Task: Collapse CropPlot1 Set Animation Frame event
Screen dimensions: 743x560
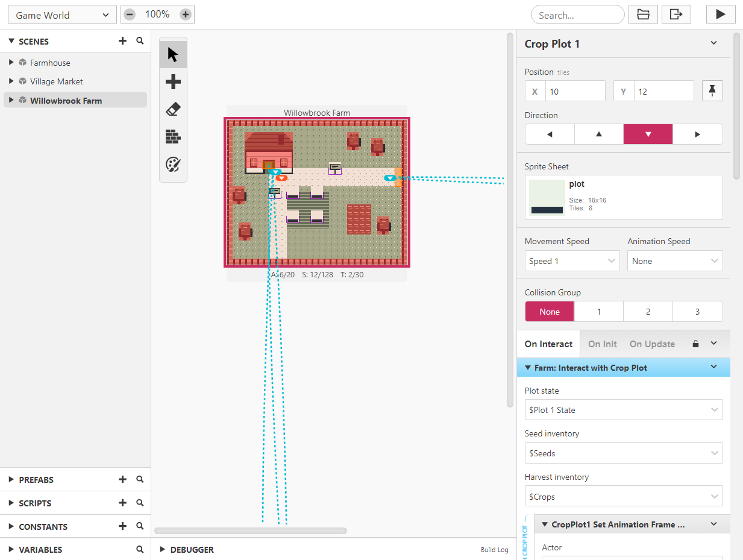Action: (x=544, y=524)
